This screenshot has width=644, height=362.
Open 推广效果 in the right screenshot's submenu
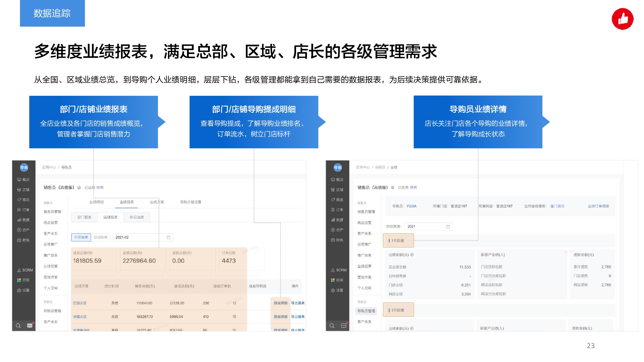[364, 255]
